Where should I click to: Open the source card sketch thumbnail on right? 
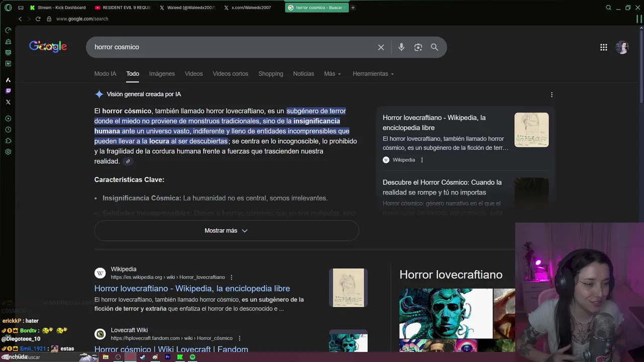[531, 130]
